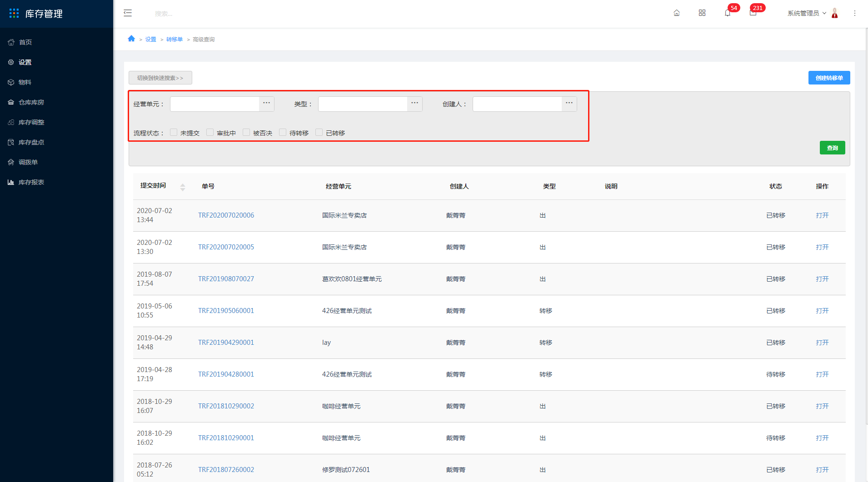The width and height of the screenshot is (868, 482).
Task: Click 打开 for TRF202007020005
Action: (822, 247)
